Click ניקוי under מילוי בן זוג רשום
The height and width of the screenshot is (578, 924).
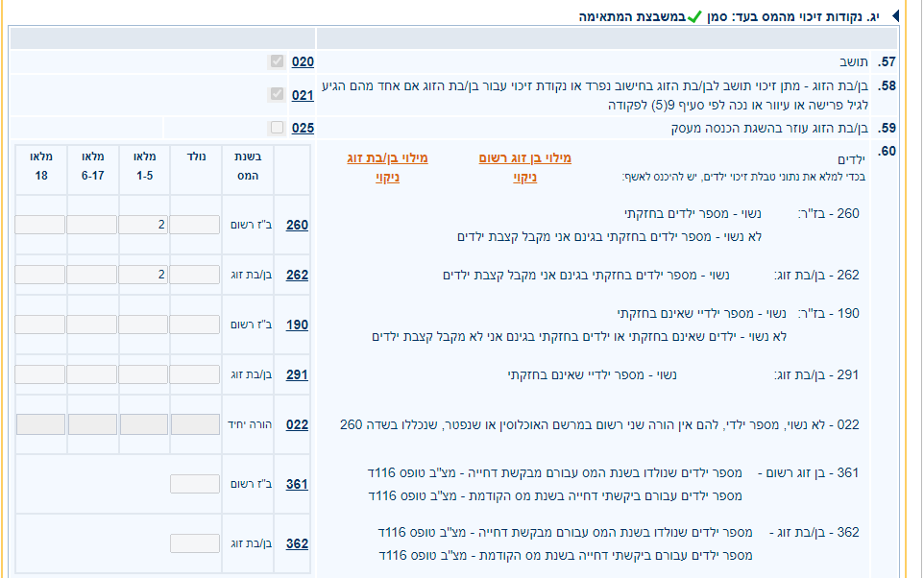(524, 178)
